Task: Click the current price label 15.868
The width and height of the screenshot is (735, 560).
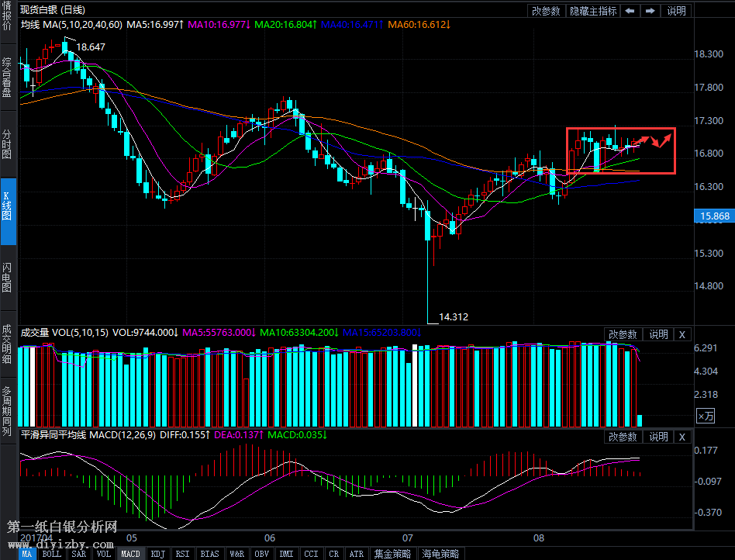Action: click(714, 216)
